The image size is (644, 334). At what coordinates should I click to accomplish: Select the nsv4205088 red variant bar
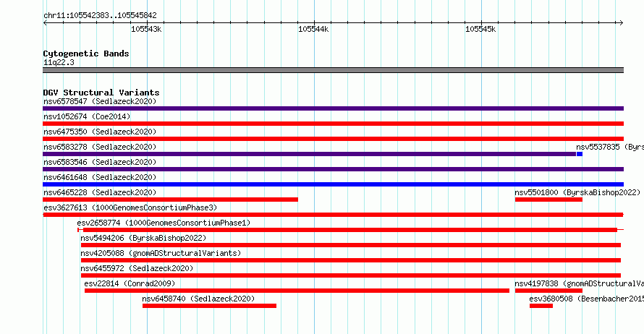(351, 260)
